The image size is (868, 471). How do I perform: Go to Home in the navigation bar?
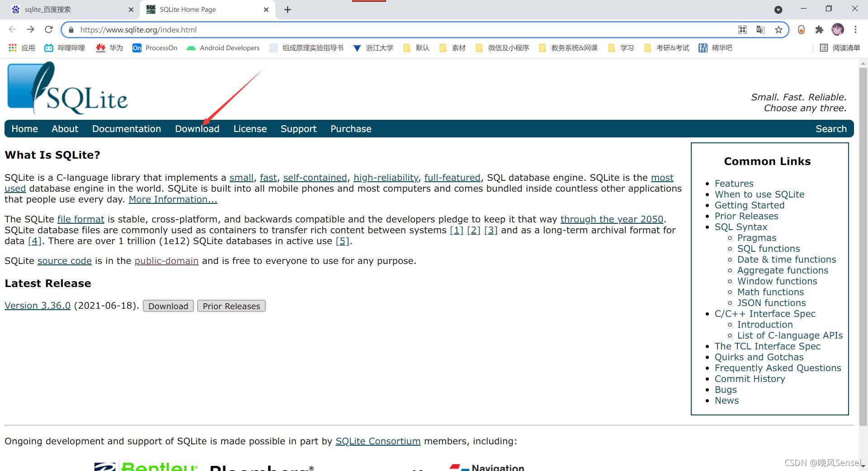(24, 129)
